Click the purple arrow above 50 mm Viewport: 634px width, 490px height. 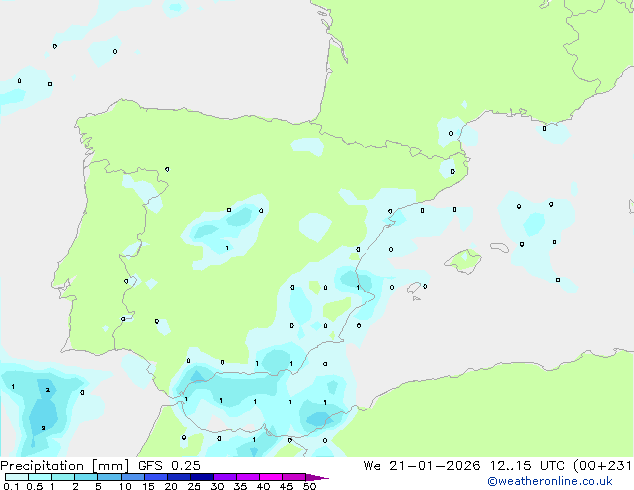[317, 477]
